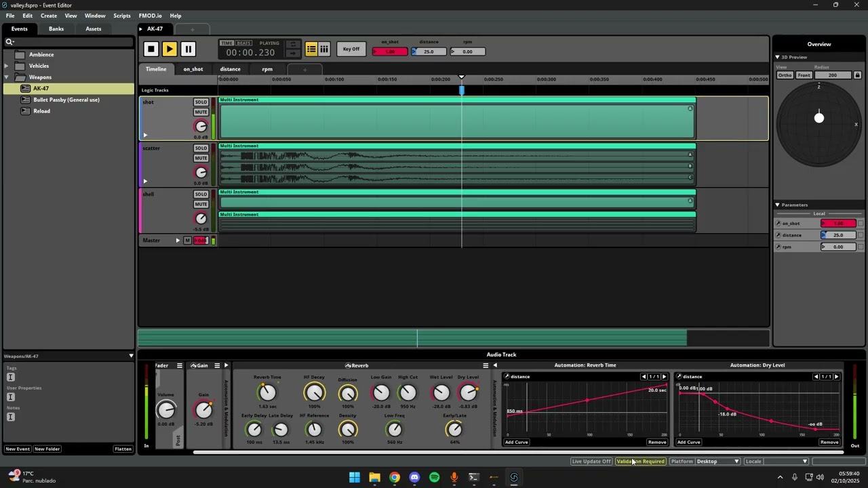This screenshot has width=868, height=488.
Task: Open the File menu
Action: point(10,16)
